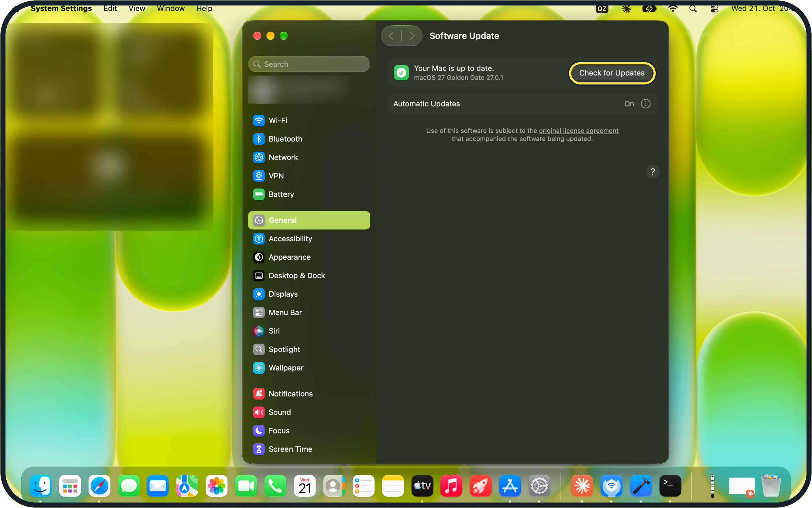Click the settings Search field
Screen dimensions: 812x508
pyautogui.click(x=309, y=64)
